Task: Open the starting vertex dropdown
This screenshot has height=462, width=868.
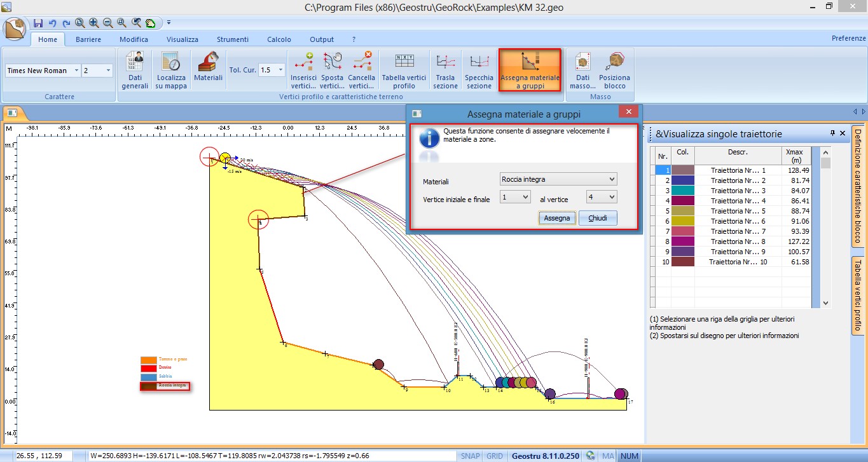Action: click(x=514, y=198)
